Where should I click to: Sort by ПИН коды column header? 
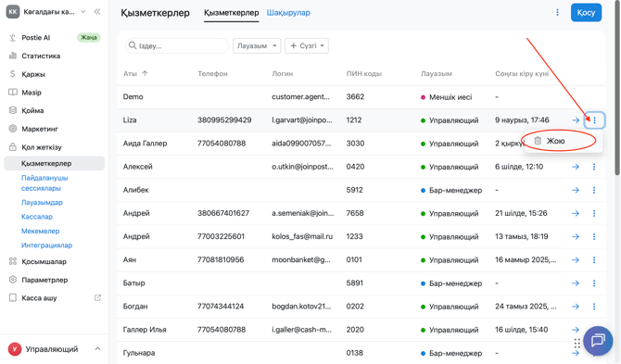tap(364, 73)
